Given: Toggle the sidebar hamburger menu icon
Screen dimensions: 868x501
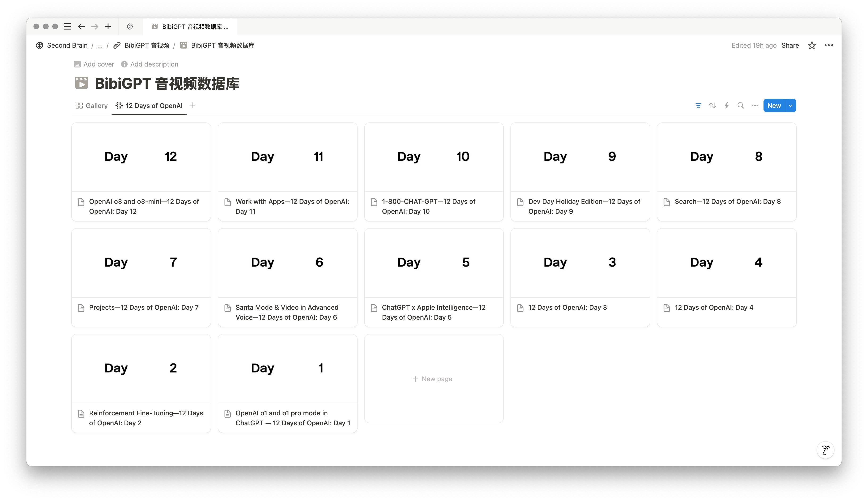Looking at the screenshot, I should click(x=67, y=26).
